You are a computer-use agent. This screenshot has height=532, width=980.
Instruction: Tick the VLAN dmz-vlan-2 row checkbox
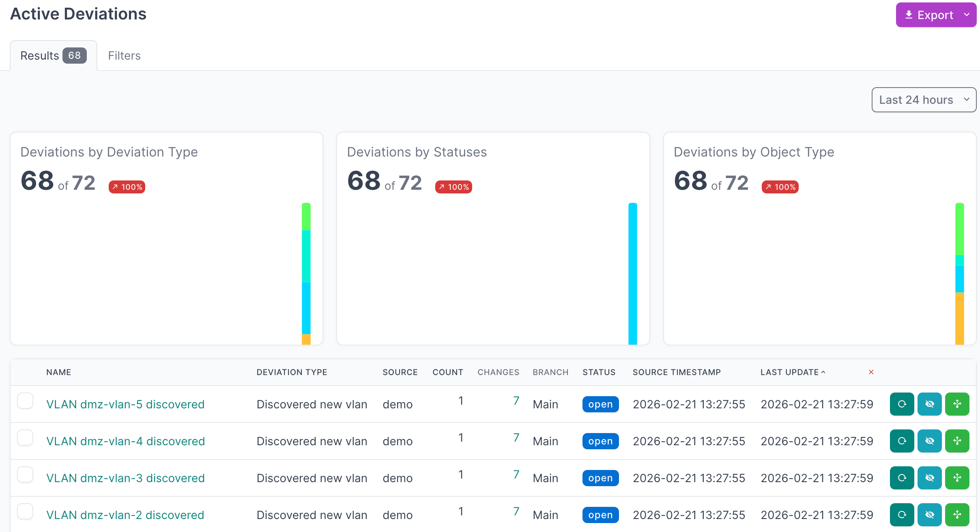click(25, 512)
